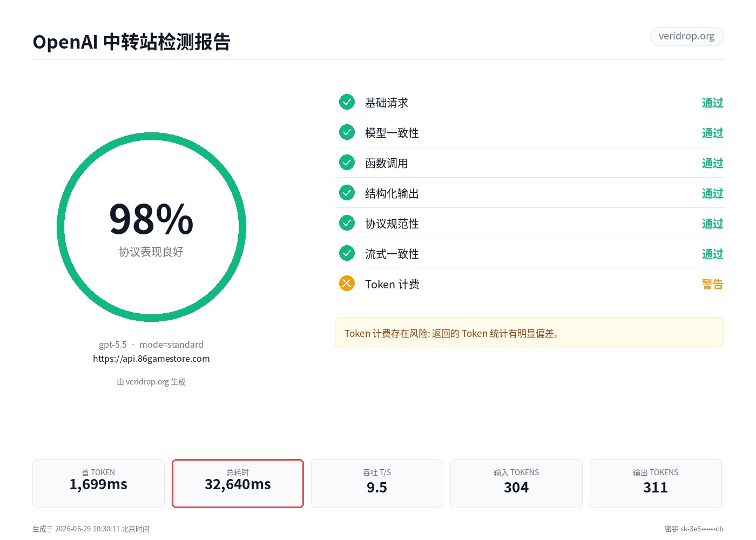Image resolution: width=756 pixels, height=540 pixels.
Task: Click the 输入 TOKENS 304 card
Action: (516, 483)
